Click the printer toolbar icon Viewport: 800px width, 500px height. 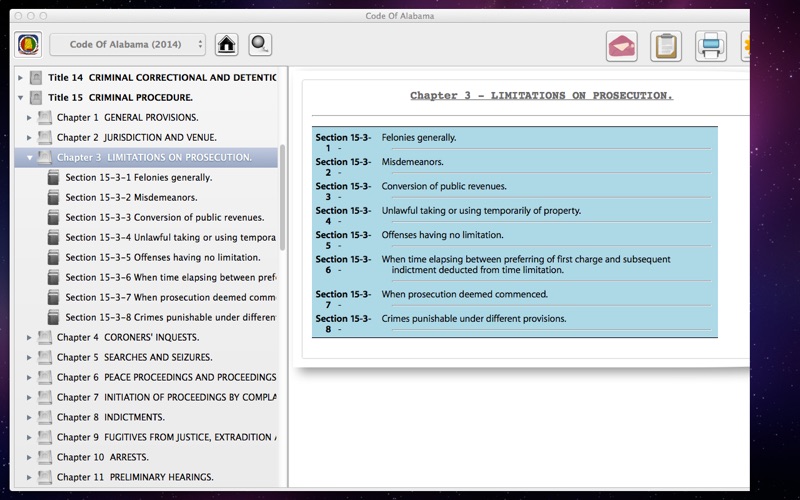[x=711, y=46]
